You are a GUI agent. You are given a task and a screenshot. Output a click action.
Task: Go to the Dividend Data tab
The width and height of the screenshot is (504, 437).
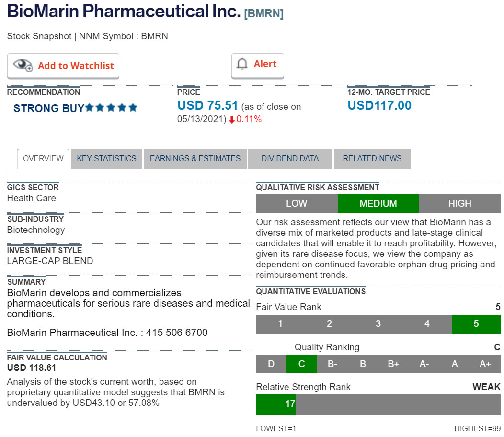coord(290,159)
